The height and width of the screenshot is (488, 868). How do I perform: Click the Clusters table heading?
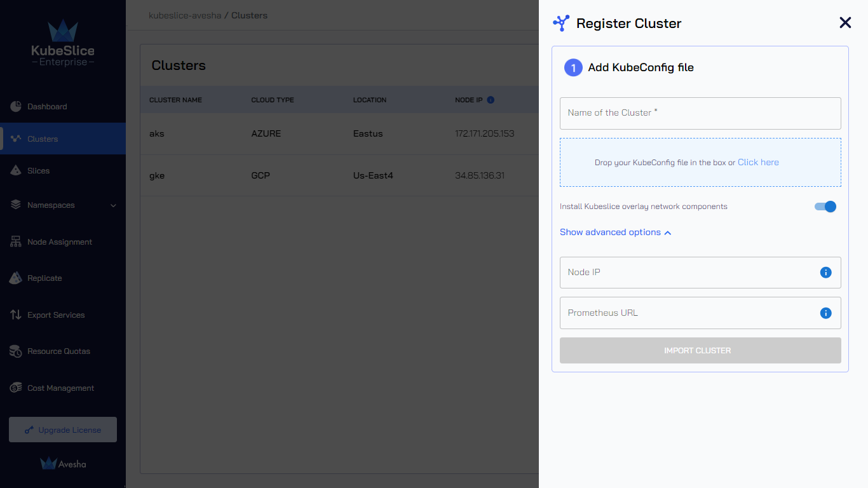179,65
